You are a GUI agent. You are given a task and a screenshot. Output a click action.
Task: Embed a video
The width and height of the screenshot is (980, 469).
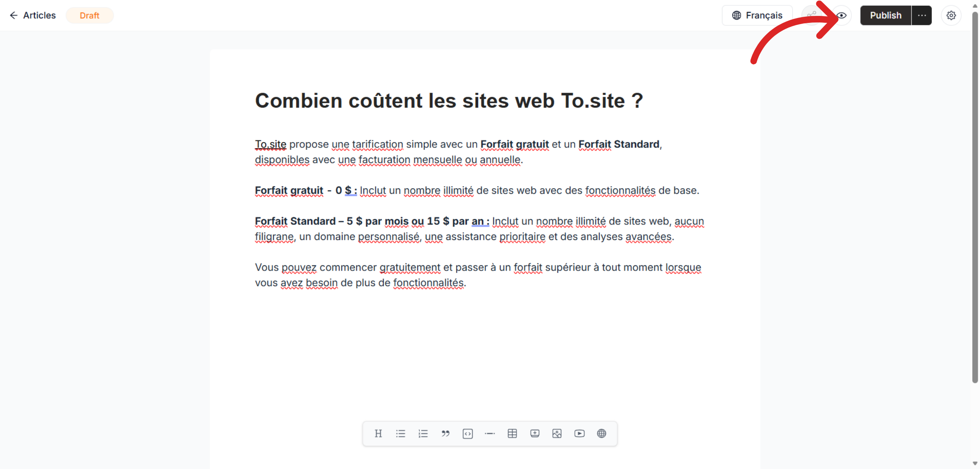point(579,433)
